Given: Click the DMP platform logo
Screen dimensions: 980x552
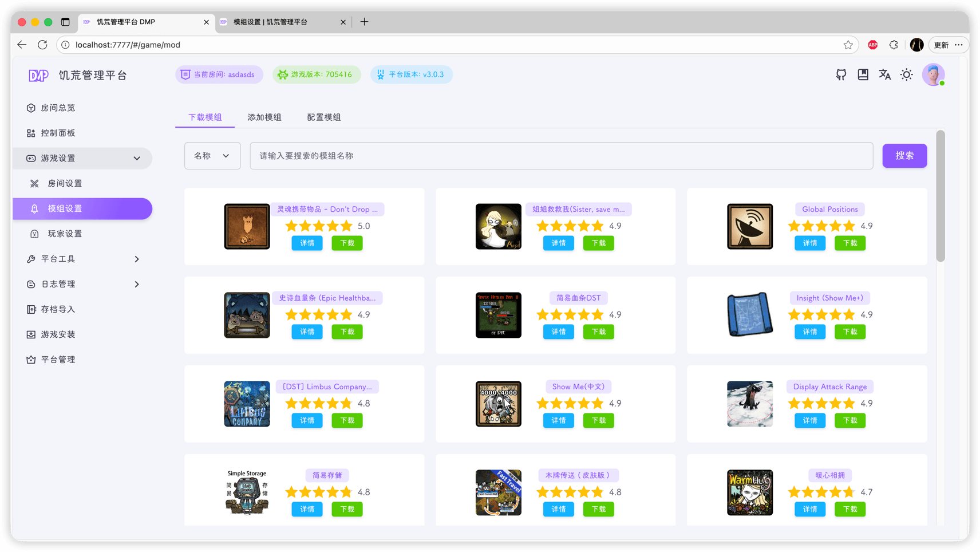Looking at the screenshot, I should [x=38, y=74].
